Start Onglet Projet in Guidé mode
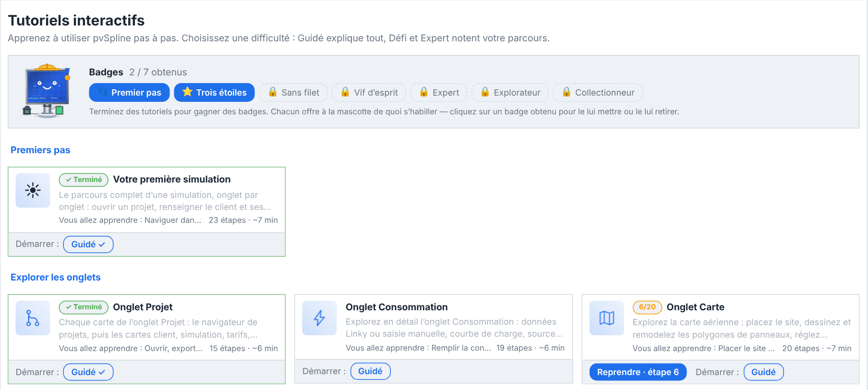Viewport: 868px width, 390px height. (88, 372)
